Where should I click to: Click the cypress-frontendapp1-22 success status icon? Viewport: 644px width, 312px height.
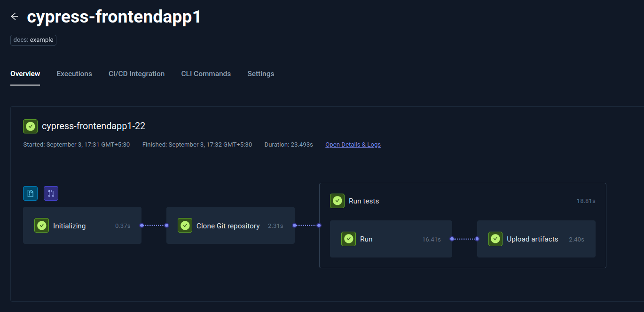31,126
